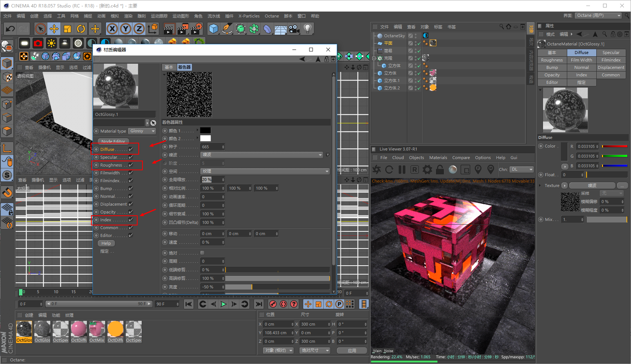Open render settings clapperboard with gear
Viewport: 631px width, 364px height.
197,29
